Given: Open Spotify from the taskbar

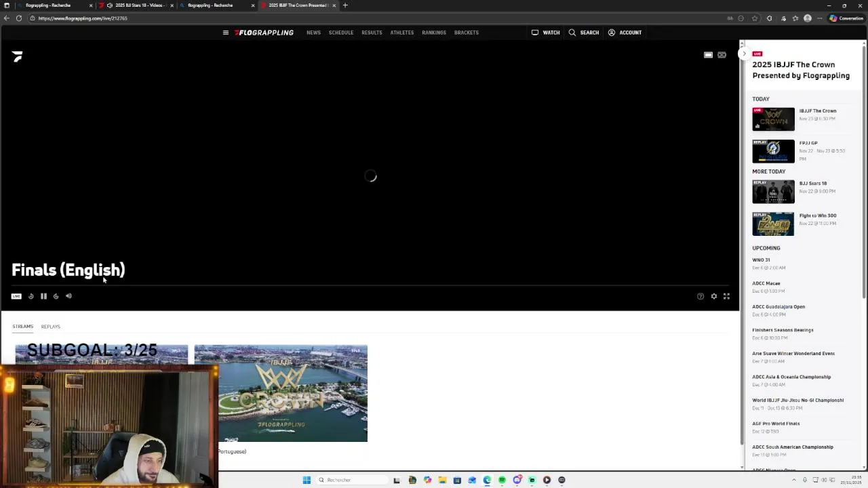Looking at the screenshot, I should (502, 480).
